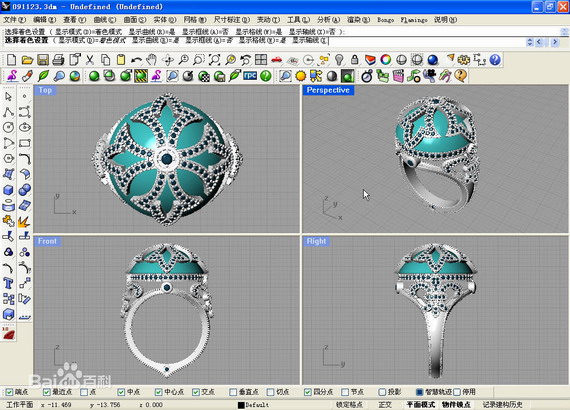Enable the 停用 (Disable) checkbox

(x=457, y=392)
